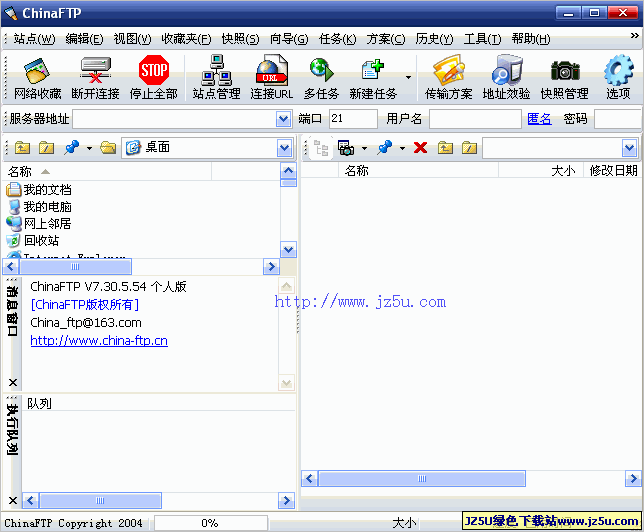Open the 视图(V) menu

[x=132, y=39]
